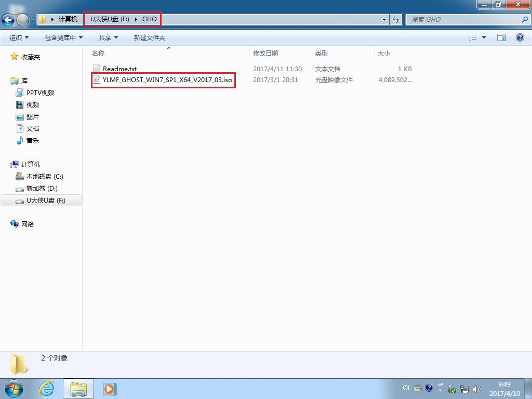Image resolution: width=532 pixels, height=399 pixels.
Task: Click the USB safely-remove tray icon
Action: (x=452, y=388)
